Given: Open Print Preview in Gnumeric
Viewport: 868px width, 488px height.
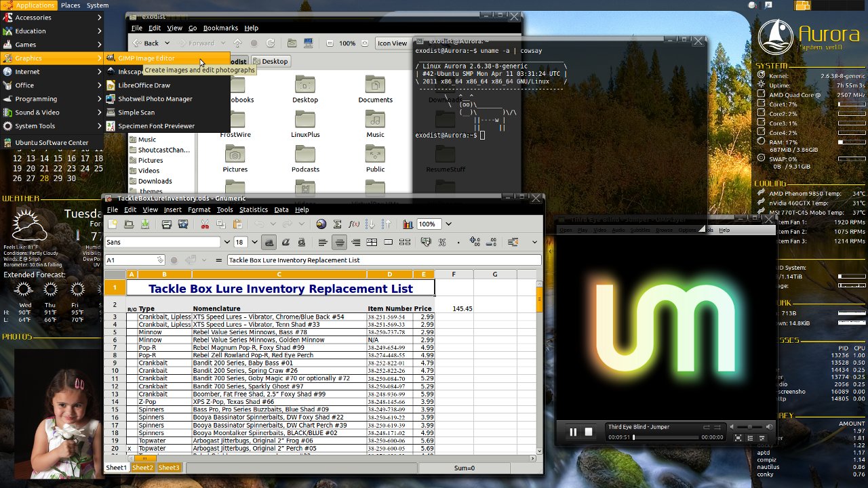Looking at the screenshot, I should [182, 224].
